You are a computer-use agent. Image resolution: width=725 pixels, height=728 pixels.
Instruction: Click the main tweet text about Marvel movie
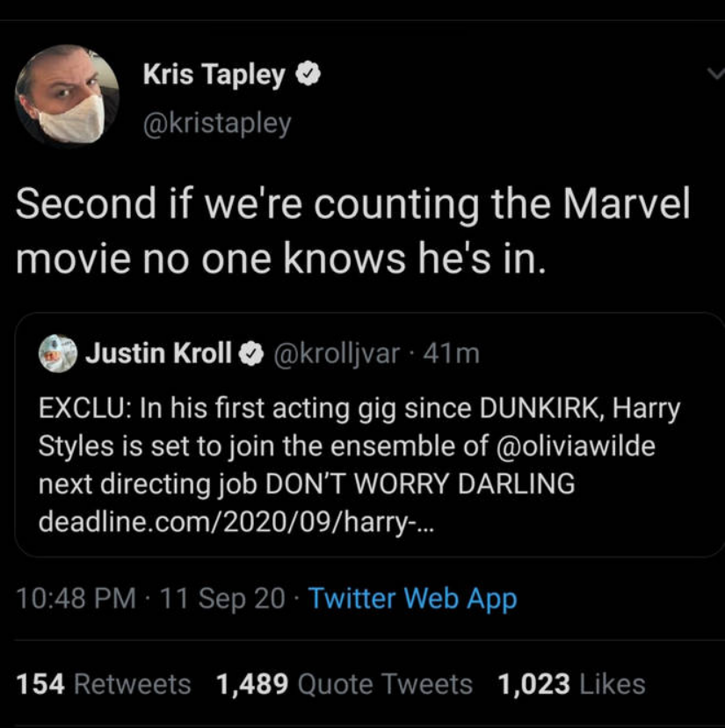click(352, 230)
